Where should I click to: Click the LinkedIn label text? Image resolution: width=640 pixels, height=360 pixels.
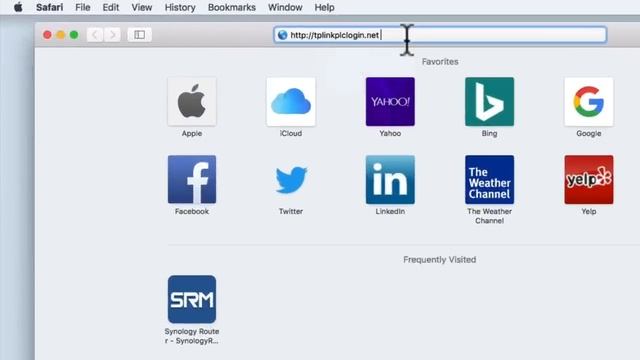tap(390, 211)
